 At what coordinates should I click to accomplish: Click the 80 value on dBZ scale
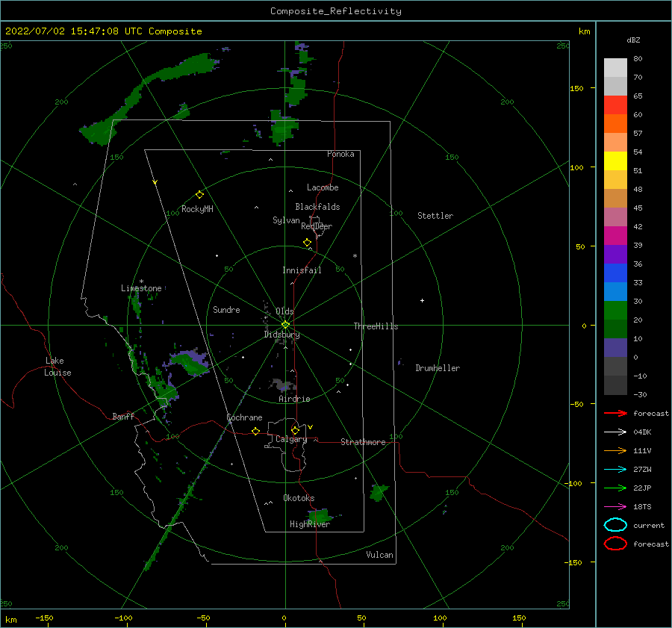click(638, 58)
